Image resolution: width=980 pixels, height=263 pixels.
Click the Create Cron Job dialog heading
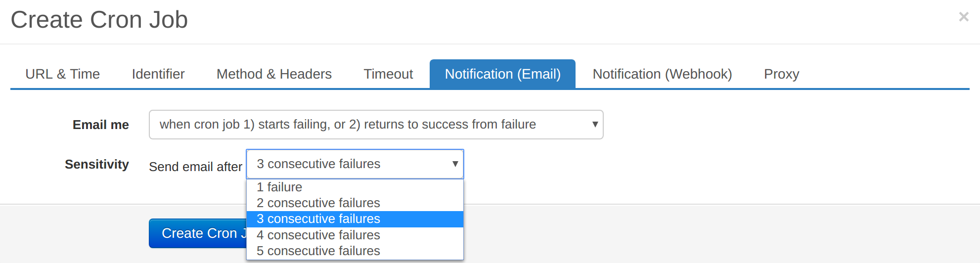point(99,20)
